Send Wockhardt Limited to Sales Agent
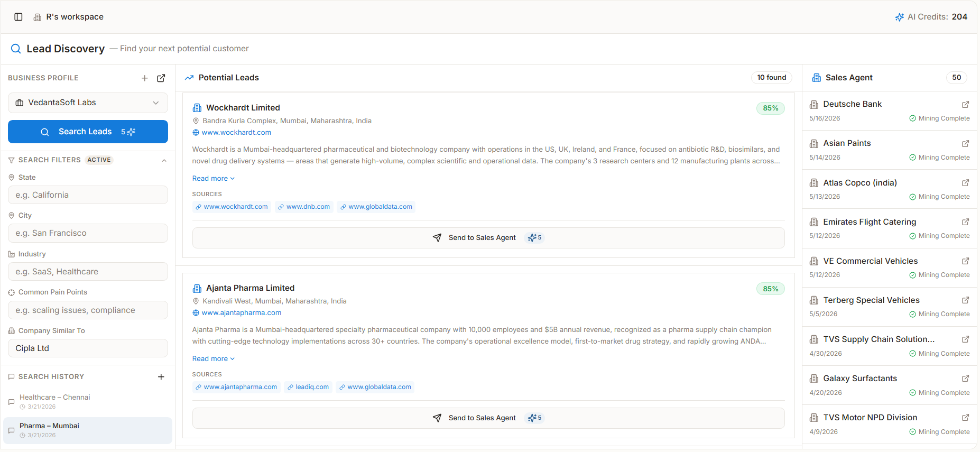Viewport: 980px width, 452px height. tap(488, 238)
